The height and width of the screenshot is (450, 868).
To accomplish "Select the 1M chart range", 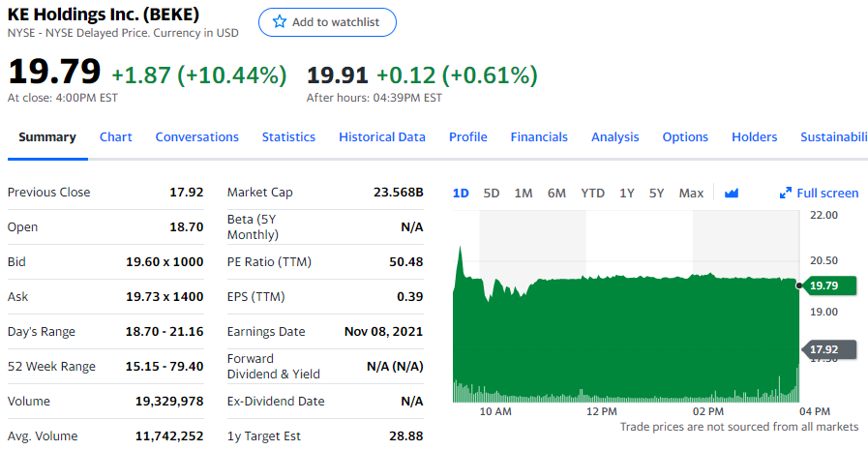I will tap(524, 194).
